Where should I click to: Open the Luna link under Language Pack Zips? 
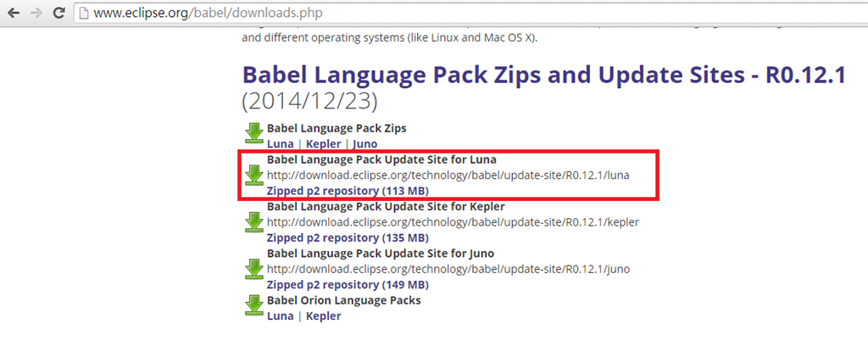pos(280,144)
